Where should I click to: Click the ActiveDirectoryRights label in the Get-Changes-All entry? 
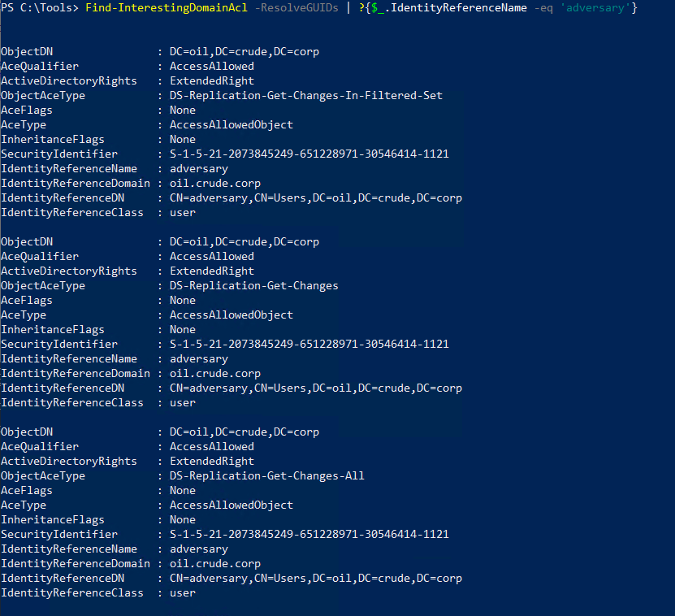pos(69,462)
